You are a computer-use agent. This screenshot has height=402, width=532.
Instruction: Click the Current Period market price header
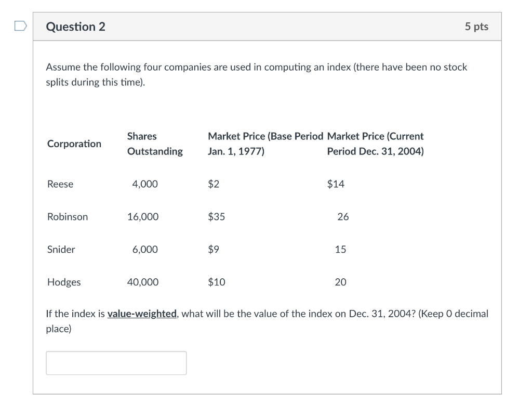click(375, 144)
